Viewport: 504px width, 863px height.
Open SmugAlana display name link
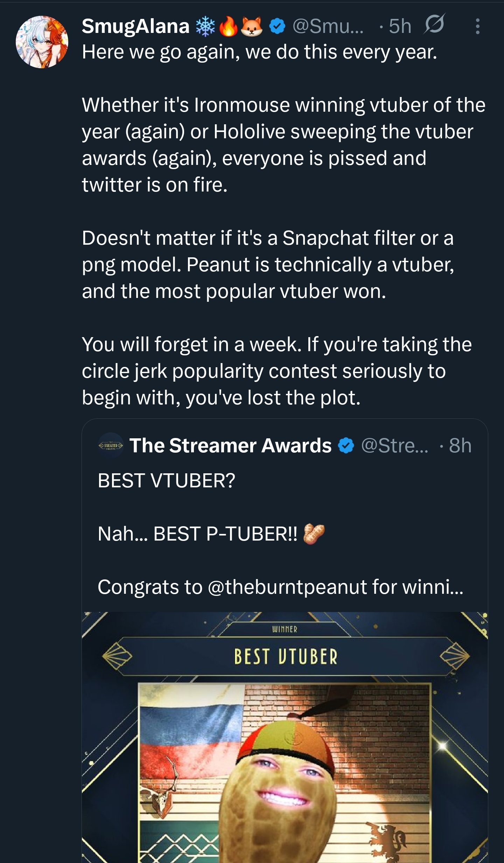click(135, 26)
